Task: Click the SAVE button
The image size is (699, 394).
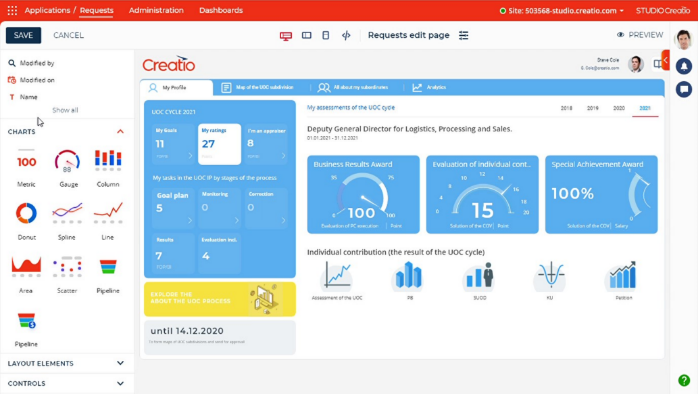Action: click(x=23, y=35)
